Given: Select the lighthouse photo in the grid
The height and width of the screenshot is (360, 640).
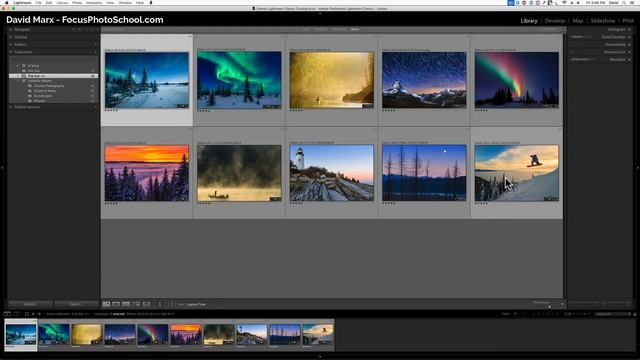Looking at the screenshot, I should click(x=331, y=173).
